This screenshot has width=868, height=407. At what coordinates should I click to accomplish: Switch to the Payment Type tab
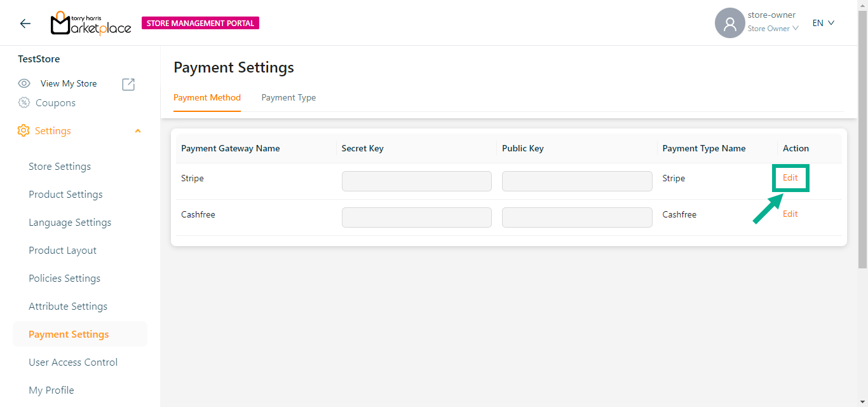pos(288,97)
